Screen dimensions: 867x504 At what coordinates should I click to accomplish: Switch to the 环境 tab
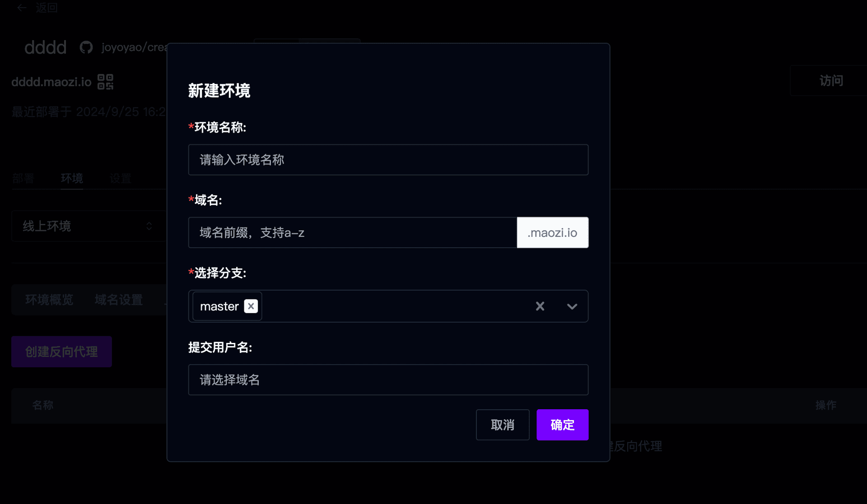click(x=72, y=179)
